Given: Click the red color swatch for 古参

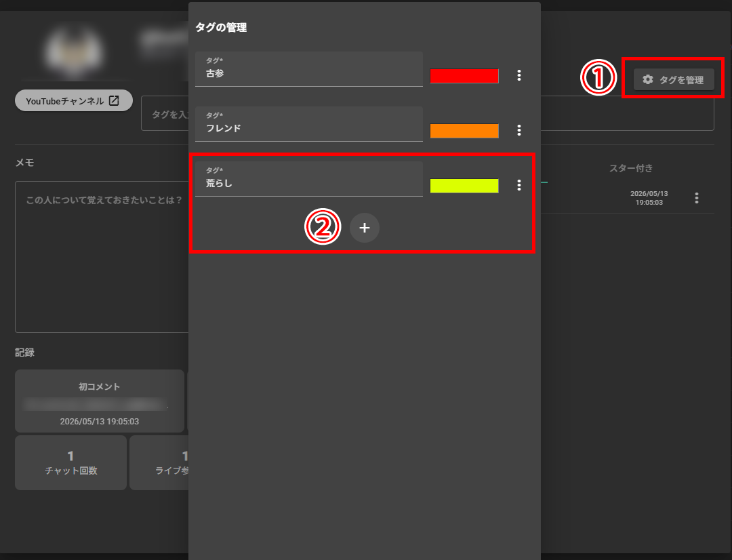Looking at the screenshot, I should [x=464, y=76].
